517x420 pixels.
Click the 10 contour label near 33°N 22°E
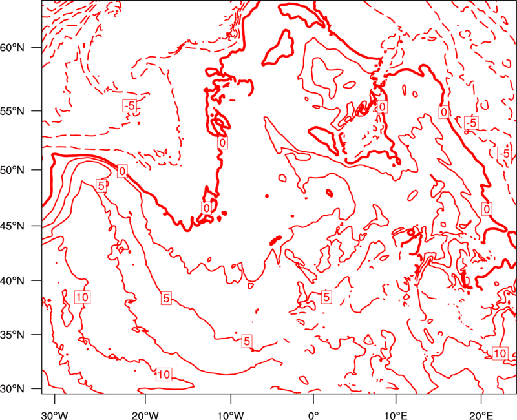click(x=500, y=353)
